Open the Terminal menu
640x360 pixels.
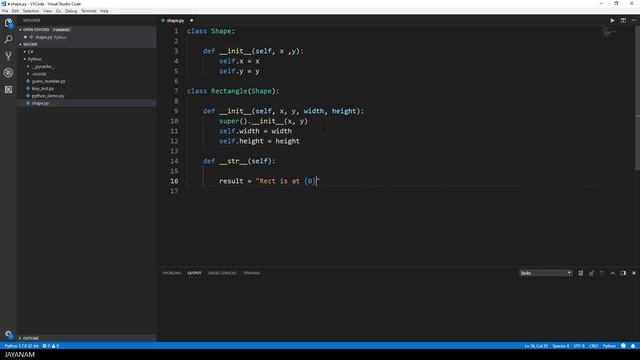[x=89, y=11]
